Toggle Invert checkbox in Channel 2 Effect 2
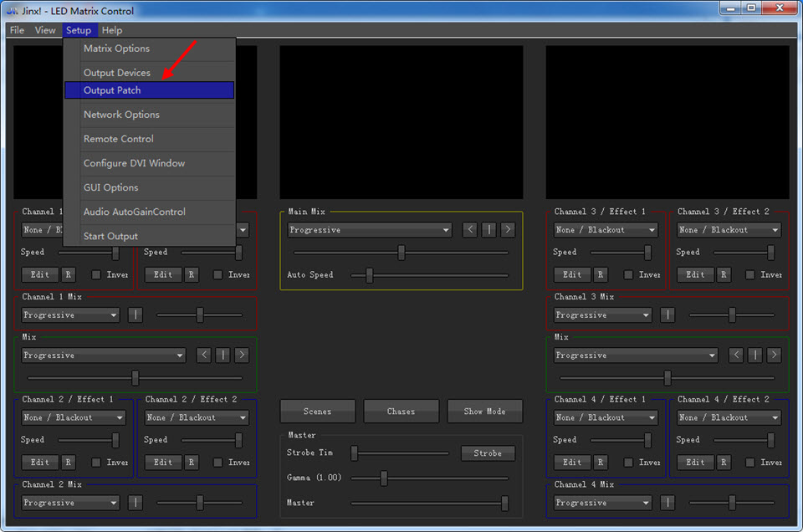803x532 pixels. pos(217,463)
